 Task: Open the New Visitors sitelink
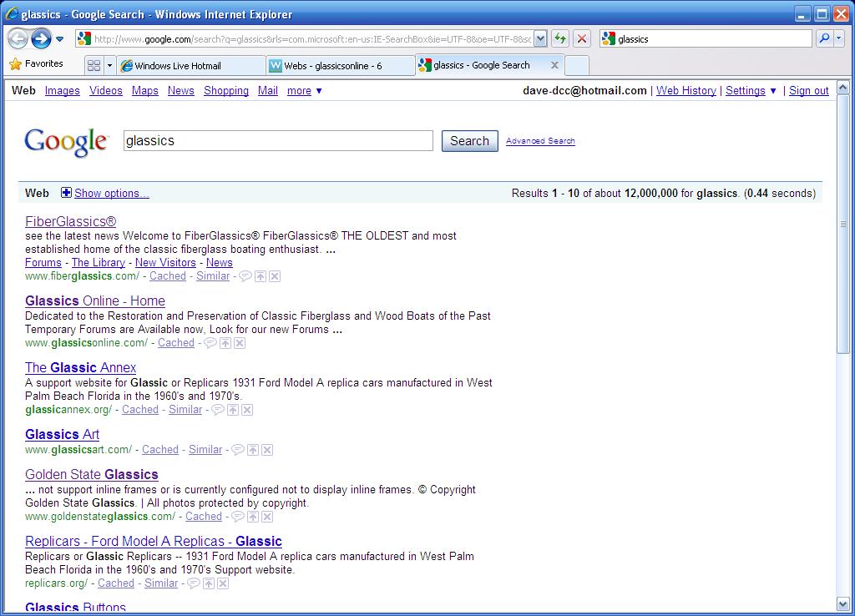[165, 262]
